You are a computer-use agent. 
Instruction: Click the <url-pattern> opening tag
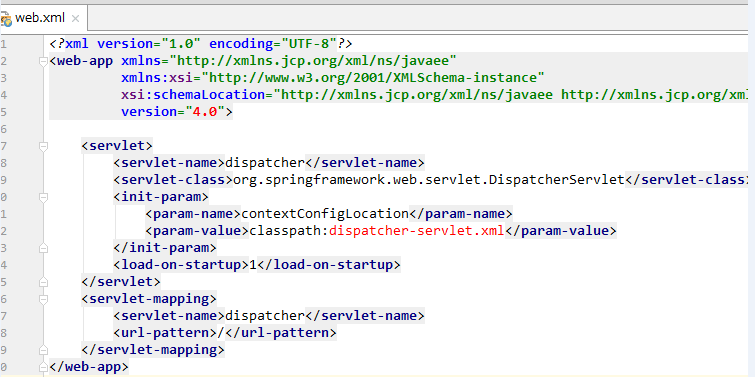tap(165, 333)
